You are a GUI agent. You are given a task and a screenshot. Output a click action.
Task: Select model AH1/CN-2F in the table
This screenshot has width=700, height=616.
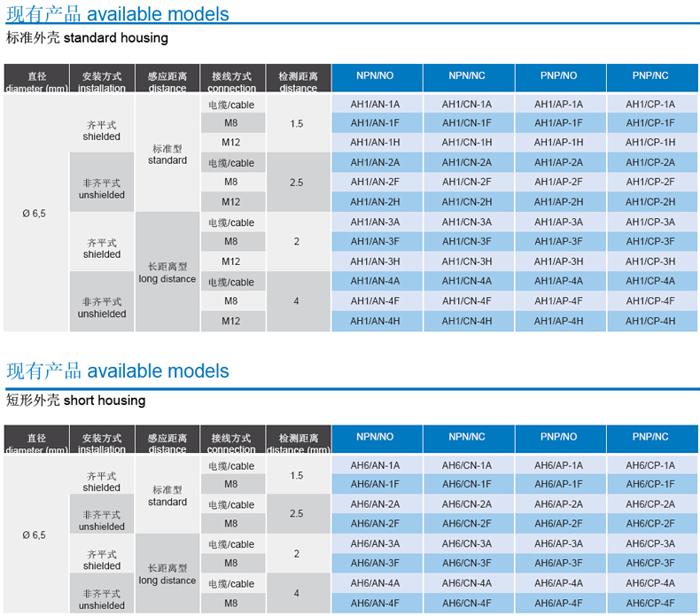pos(467,182)
